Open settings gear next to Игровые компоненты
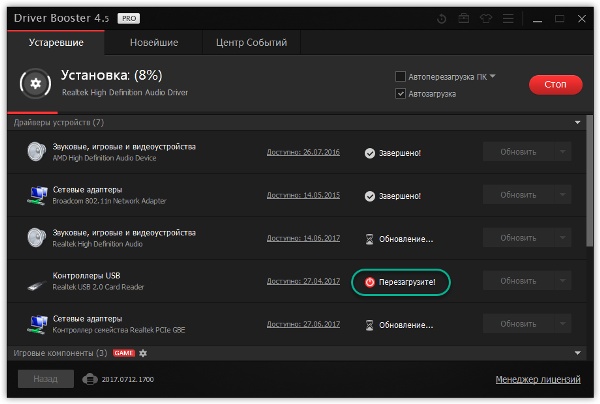The image size is (600, 404). 143,353
